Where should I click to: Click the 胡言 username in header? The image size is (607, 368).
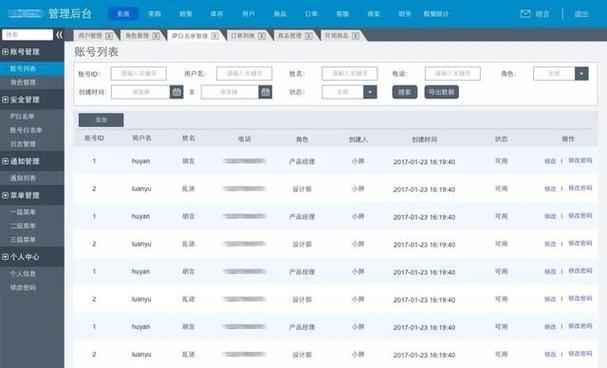click(x=543, y=14)
